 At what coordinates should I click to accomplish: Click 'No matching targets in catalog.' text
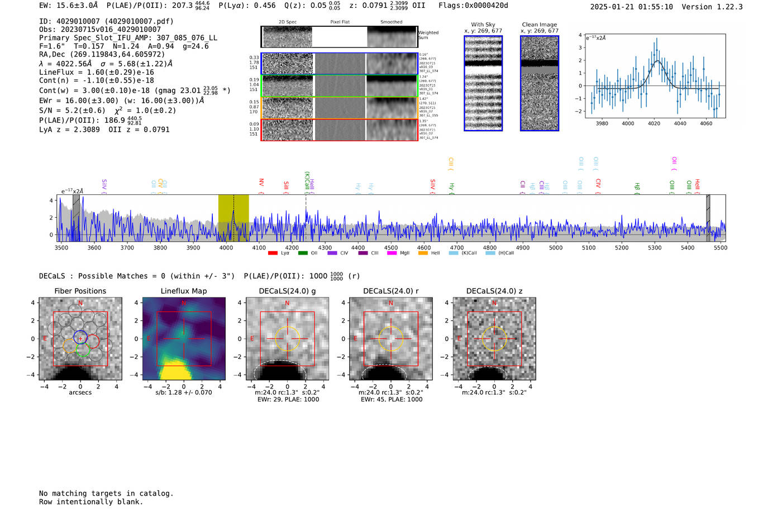click(106, 493)
